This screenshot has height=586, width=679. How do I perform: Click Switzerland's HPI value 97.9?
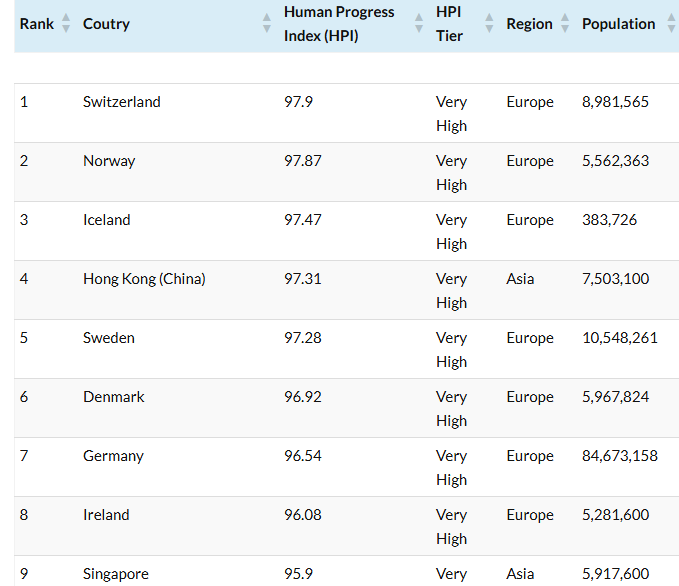[298, 102]
